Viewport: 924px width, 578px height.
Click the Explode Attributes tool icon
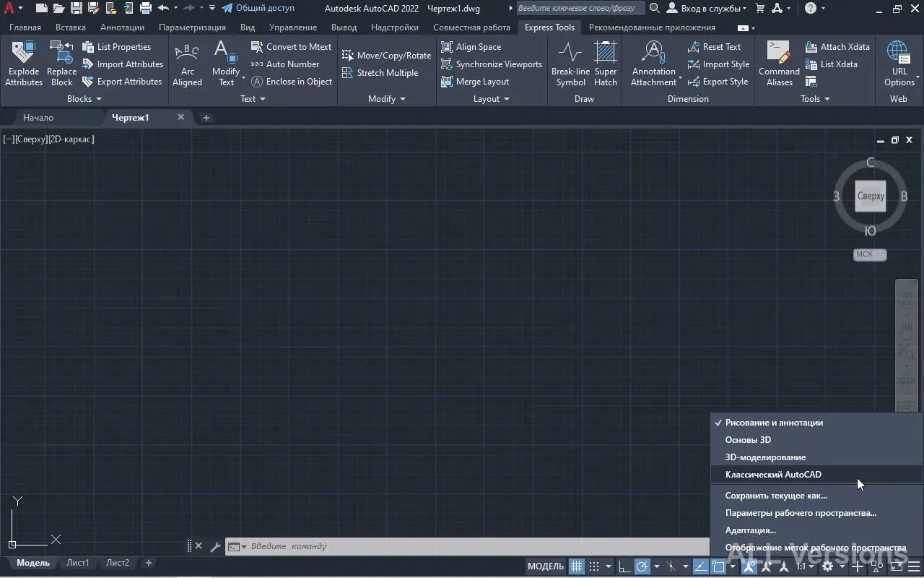tap(24, 52)
